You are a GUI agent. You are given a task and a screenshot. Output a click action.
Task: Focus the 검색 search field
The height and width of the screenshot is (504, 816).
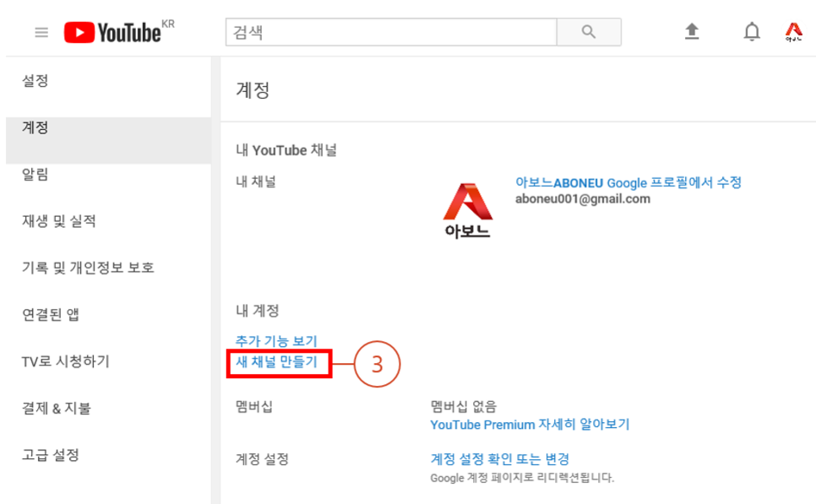(x=391, y=32)
